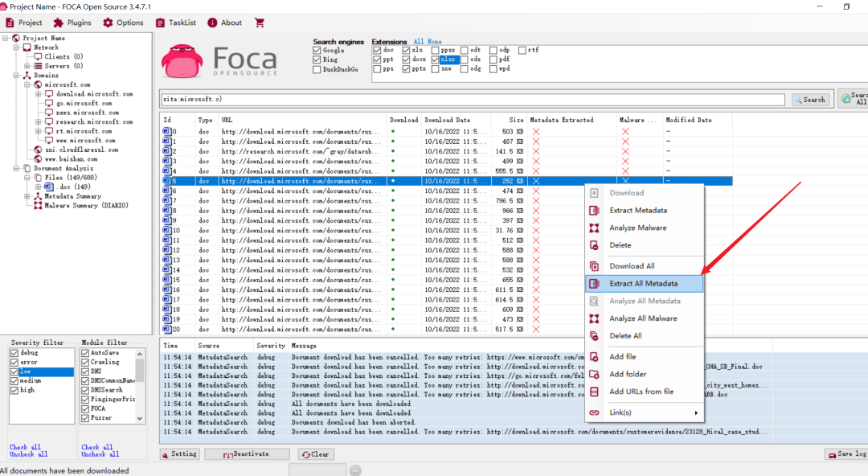Screen dimensions: 868x476
Task: Collapse the Network tree node
Action: tap(17, 47)
